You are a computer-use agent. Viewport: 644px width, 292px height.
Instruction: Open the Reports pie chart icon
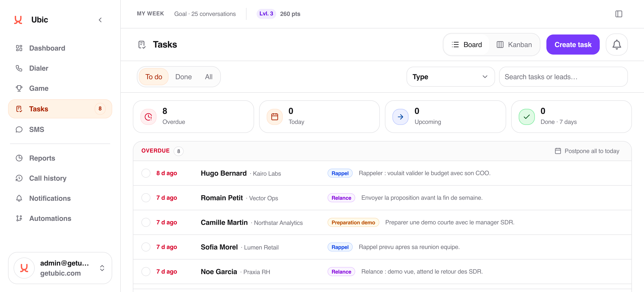tap(19, 158)
